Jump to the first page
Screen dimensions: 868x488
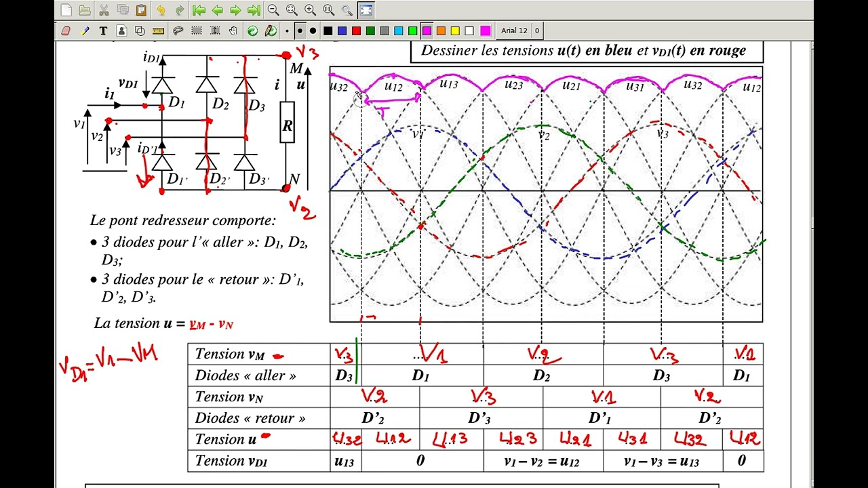(199, 10)
